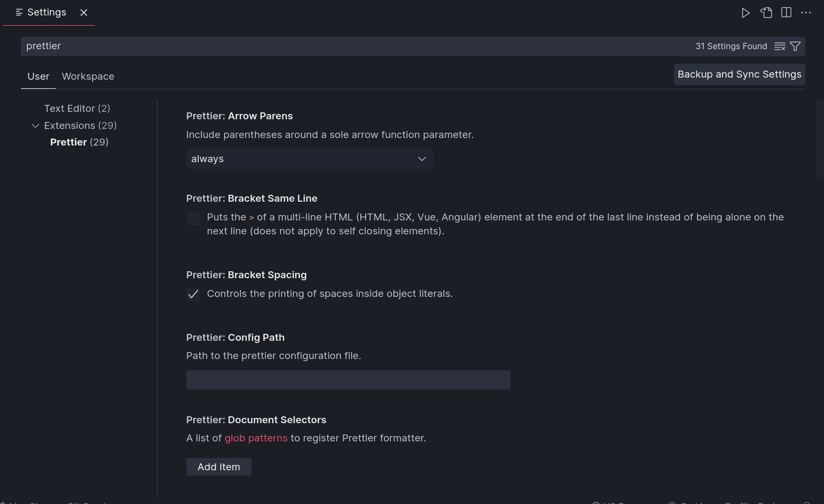Select Extensions (29) in the settings tree
824x504 pixels.
[80, 126]
